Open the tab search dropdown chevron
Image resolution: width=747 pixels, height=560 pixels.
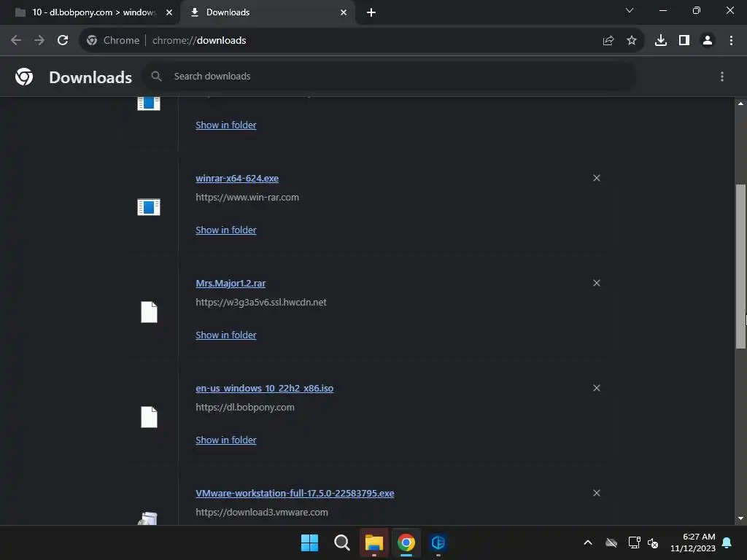tap(630, 10)
